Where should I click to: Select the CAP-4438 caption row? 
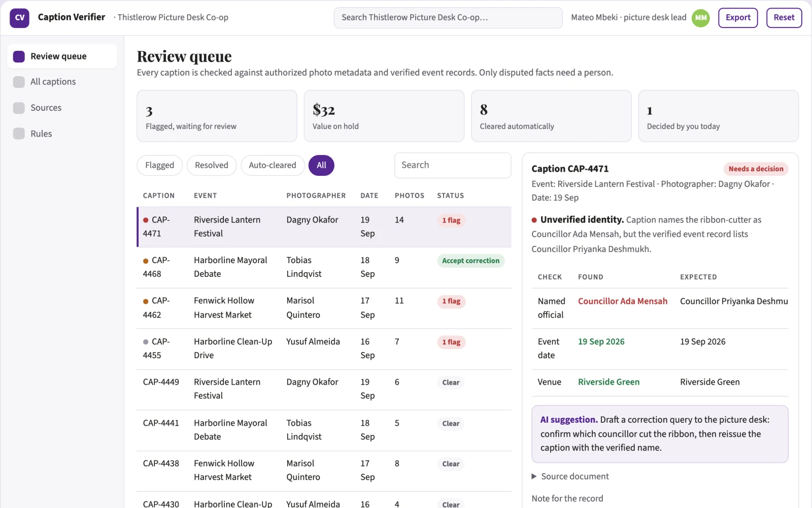tap(324, 471)
